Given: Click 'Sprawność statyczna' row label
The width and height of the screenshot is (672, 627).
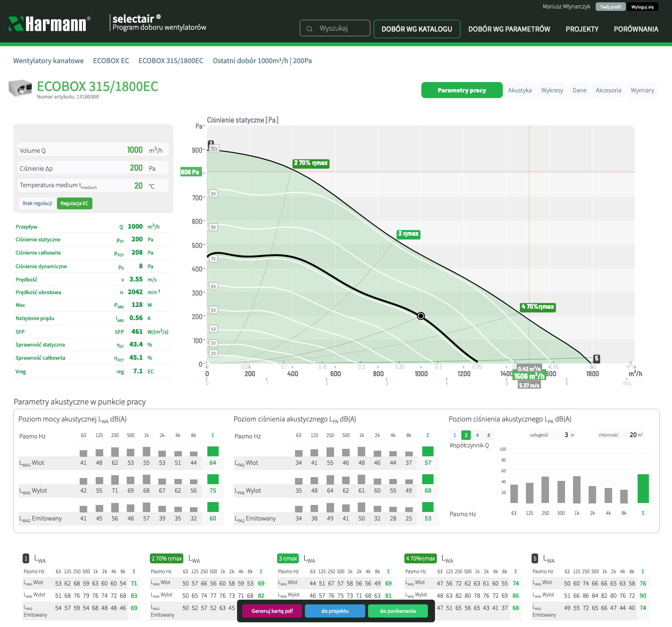Looking at the screenshot, I should [40, 345].
